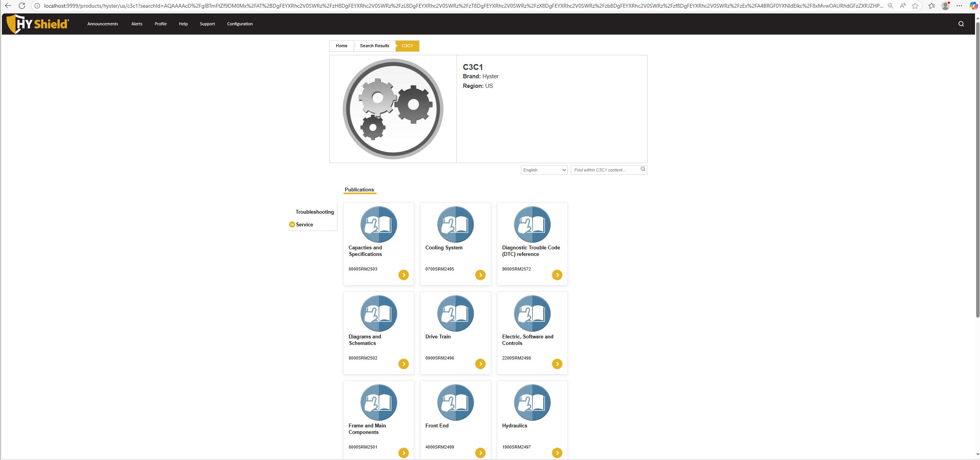Open browser settings three-dots menu
Image resolution: width=980 pixels, height=460 pixels.
click(x=959, y=6)
